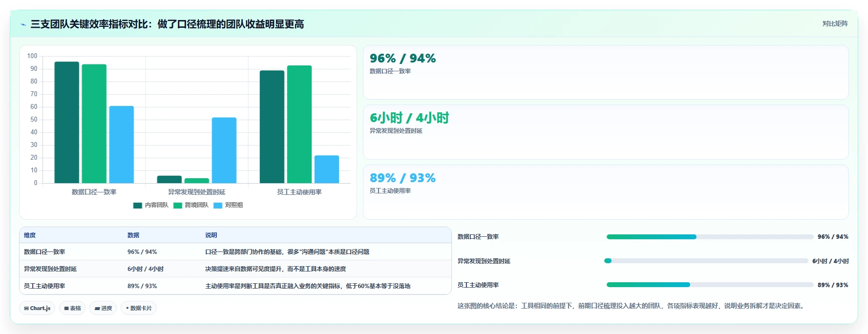Click the 6小时 / 4小时 table value
This screenshot has width=868, height=334.
[146, 269]
